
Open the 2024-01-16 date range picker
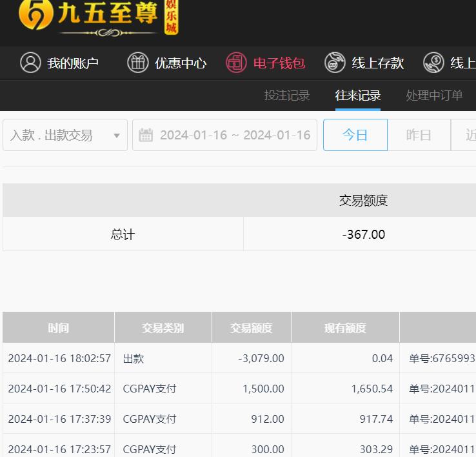(235, 135)
